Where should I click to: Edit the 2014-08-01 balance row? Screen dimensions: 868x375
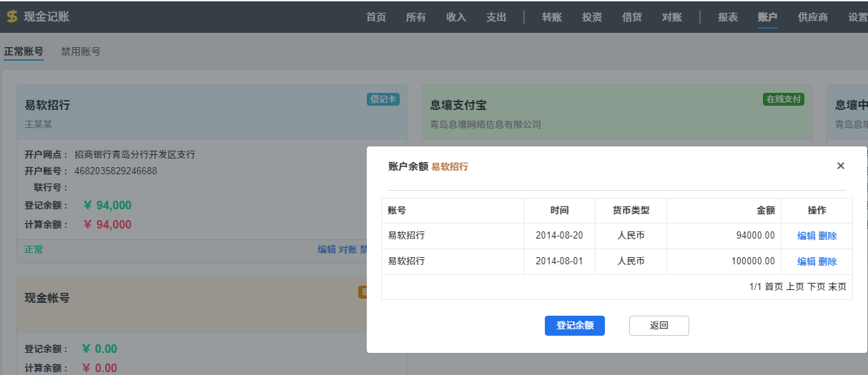(x=807, y=261)
